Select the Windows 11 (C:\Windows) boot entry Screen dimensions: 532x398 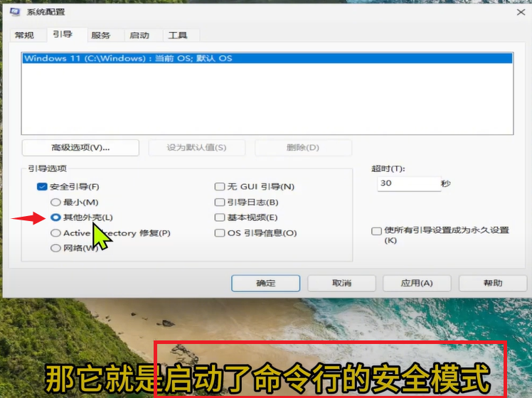[267, 58]
